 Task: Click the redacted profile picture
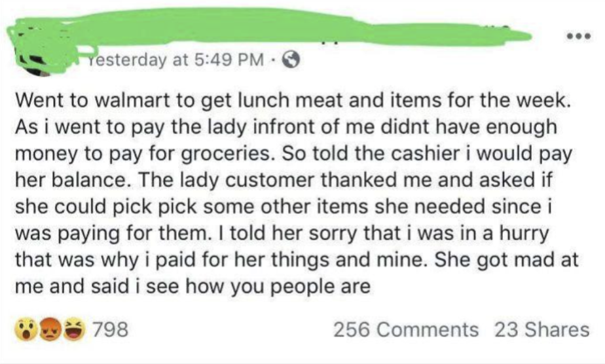[x=39, y=46]
